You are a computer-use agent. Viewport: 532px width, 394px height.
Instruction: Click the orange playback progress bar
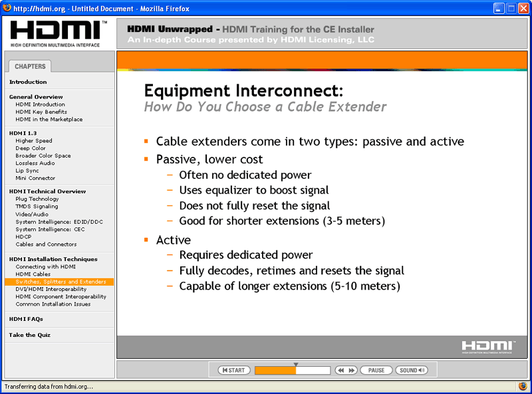293,370
